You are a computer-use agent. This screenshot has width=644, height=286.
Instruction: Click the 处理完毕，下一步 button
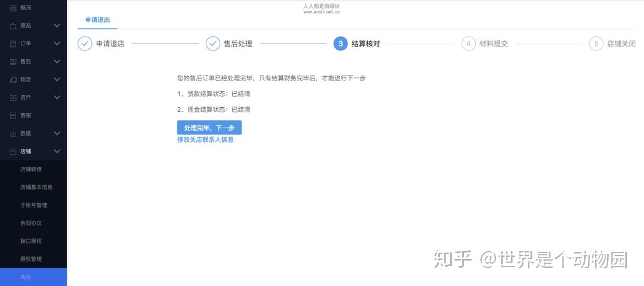pyautogui.click(x=209, y=128)
